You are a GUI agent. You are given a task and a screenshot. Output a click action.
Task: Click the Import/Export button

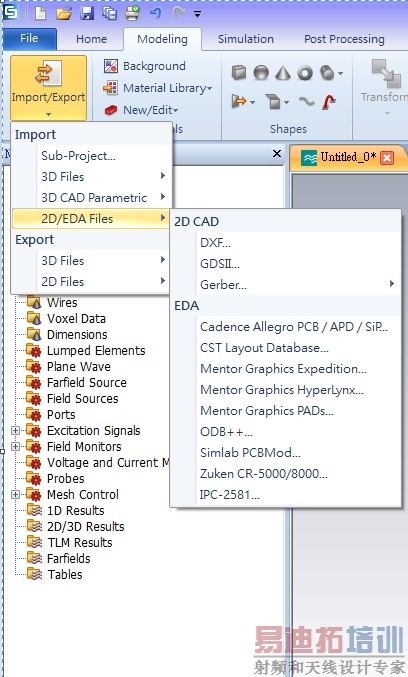pos(48,88)
